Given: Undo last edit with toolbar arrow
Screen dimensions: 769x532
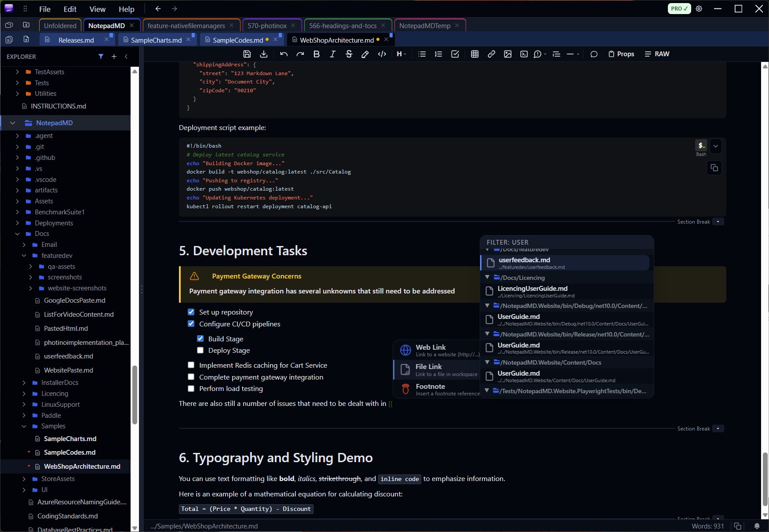Looking at the screenshot, I should tap(284, 54).
